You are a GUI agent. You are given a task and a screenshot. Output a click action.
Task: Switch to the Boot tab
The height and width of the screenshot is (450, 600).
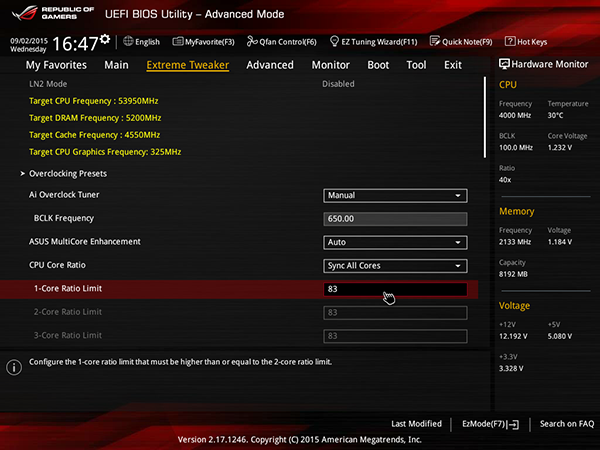(x=378, y=65)
